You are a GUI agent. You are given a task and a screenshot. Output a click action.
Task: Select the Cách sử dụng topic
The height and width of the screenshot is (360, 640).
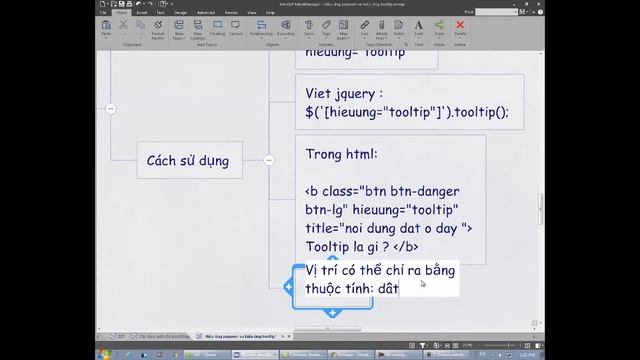[189, 160]
